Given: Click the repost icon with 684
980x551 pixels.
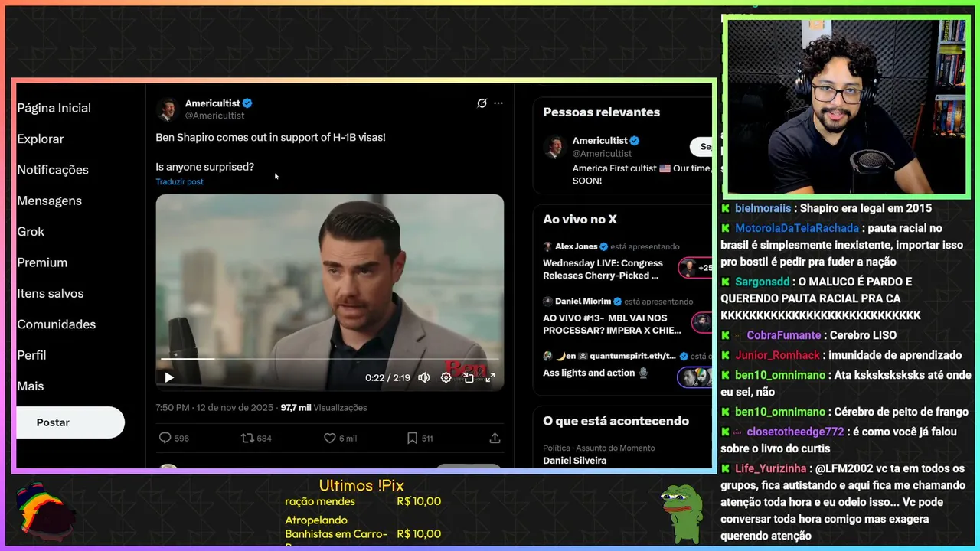Looking at the screenshot, I should click(256, 439).
